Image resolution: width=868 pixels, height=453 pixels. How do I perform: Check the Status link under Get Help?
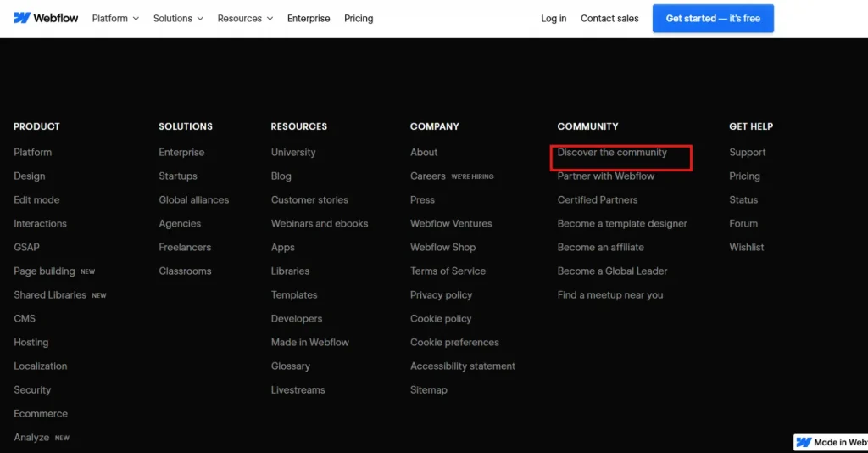[x=743, y=200]
